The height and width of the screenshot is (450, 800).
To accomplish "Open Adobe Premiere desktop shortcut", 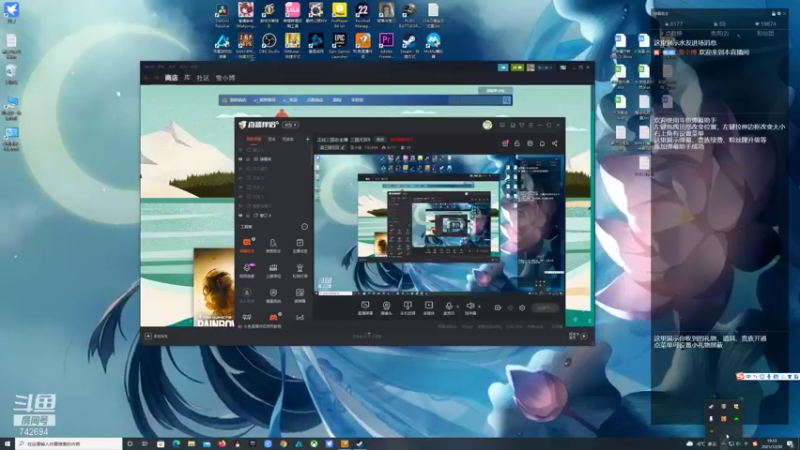I will coord(386,46).
